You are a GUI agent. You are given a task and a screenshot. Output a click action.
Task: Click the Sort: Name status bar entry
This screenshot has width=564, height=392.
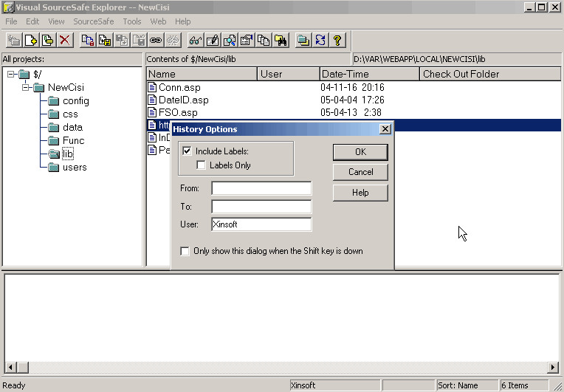click(467, 385)
